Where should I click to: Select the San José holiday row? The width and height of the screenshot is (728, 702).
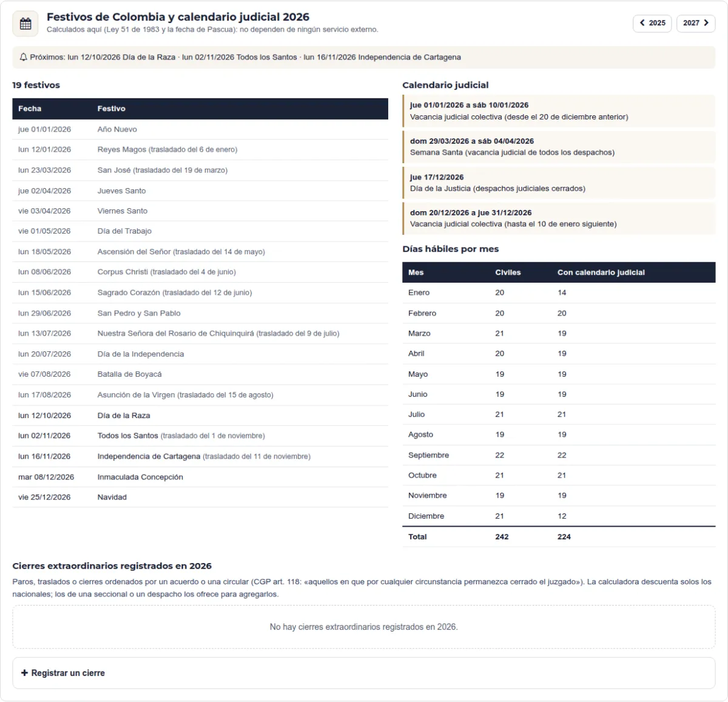click(200, 170)
